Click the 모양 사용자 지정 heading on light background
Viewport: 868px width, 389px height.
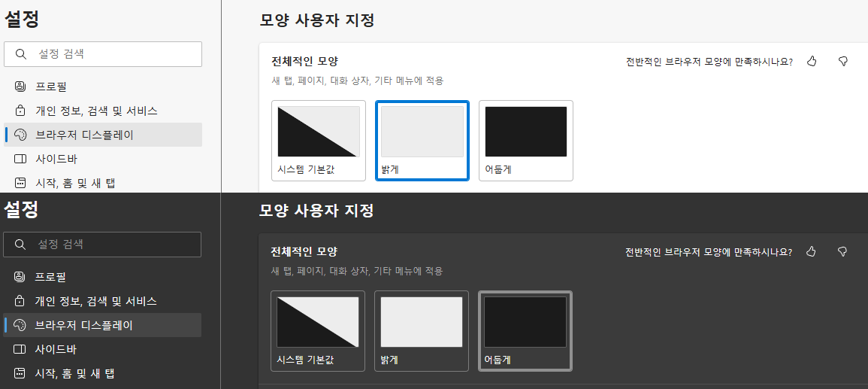coord(317,20)
